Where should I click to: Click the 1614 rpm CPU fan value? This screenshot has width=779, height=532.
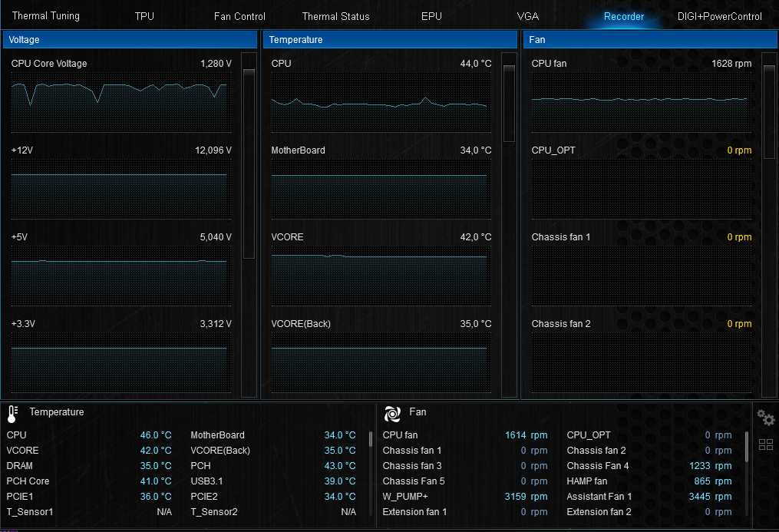[526, 435]
